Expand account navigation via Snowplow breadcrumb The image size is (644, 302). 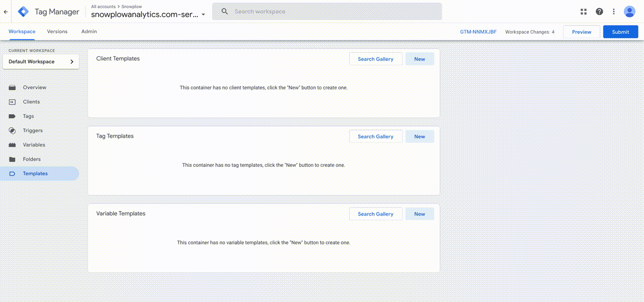coord(132,6)
